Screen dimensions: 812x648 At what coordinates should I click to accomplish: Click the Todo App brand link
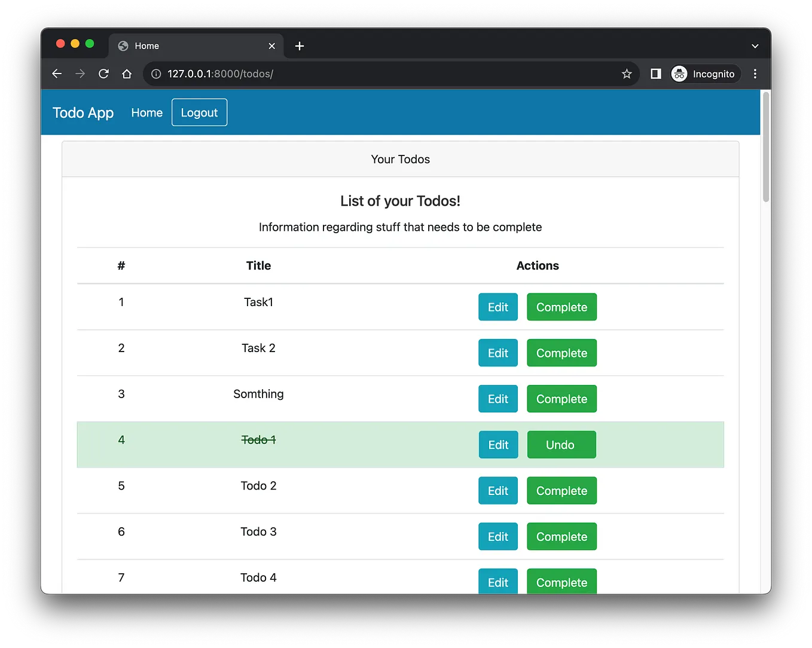pyautogui.click(x=83, y=112)
